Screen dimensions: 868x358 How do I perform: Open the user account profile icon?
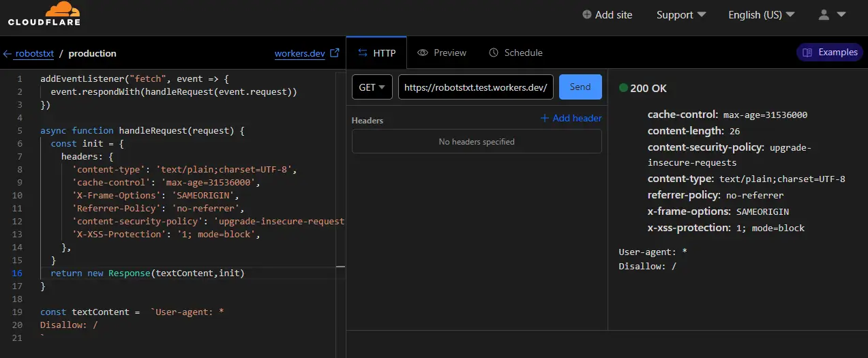824,14
